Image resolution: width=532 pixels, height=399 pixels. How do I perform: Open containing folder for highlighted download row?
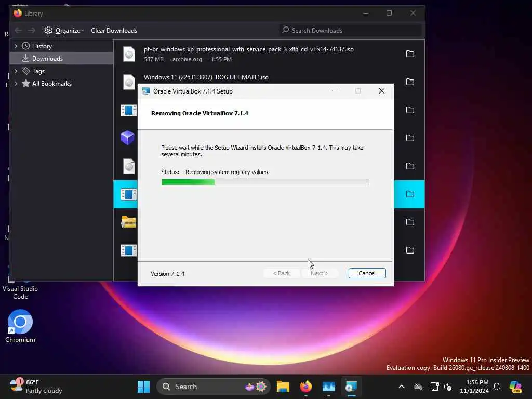(x=410, y=194)
